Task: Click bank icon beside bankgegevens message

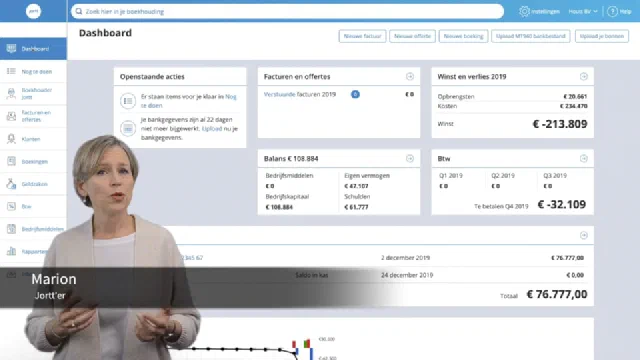Action: [x=128, y=129]
